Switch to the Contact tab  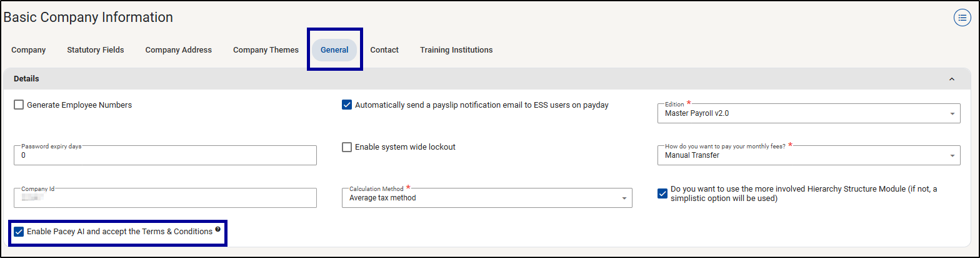pos(384,50)
